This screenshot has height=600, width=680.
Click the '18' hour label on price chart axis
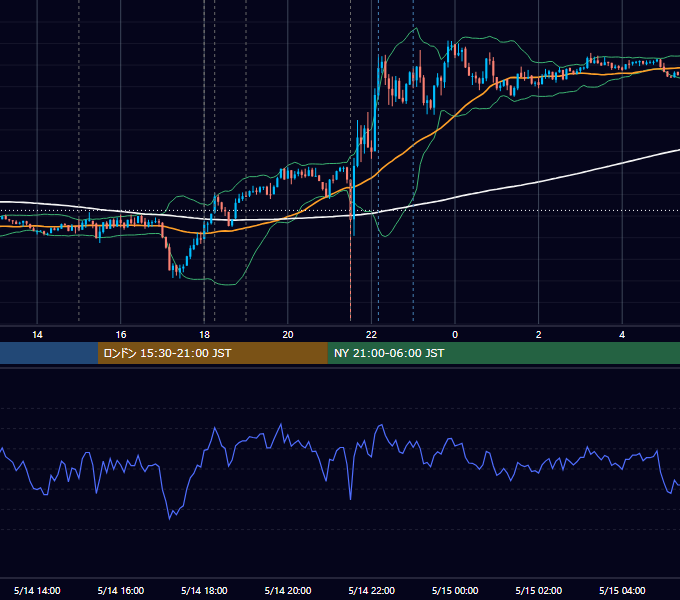point(204,335)
